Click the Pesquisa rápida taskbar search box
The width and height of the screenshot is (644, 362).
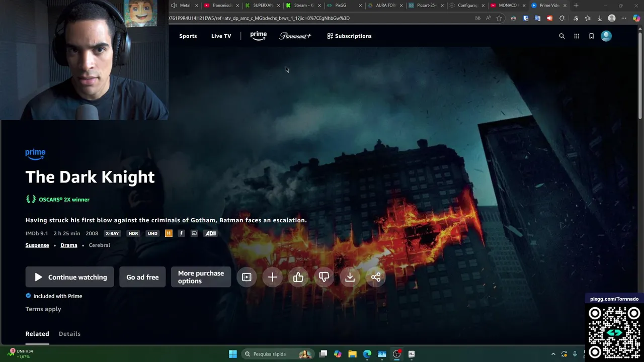pos(278,354)
